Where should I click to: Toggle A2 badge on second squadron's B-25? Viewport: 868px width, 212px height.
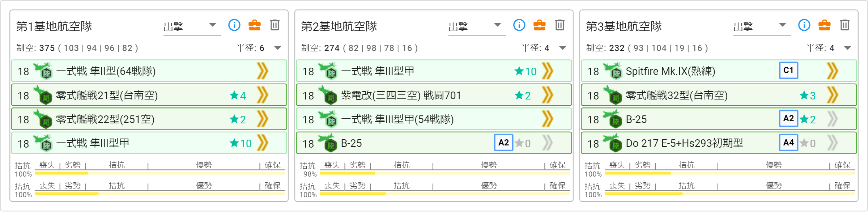[x=504, y=143]
